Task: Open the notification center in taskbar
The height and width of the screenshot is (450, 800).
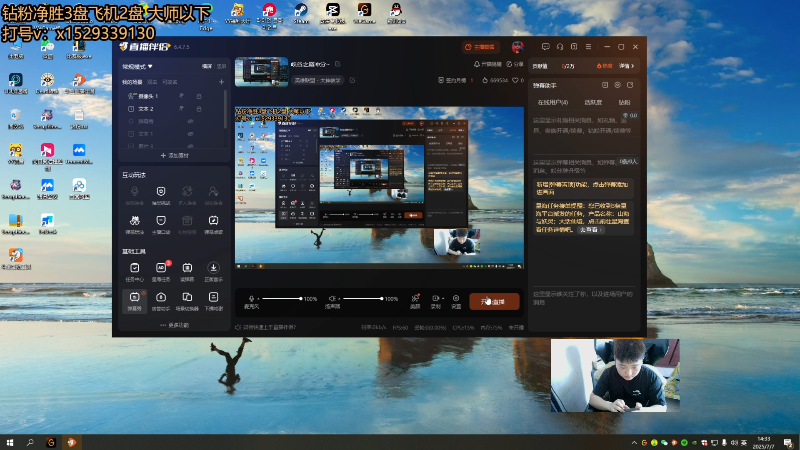Action: coord(788,442)
